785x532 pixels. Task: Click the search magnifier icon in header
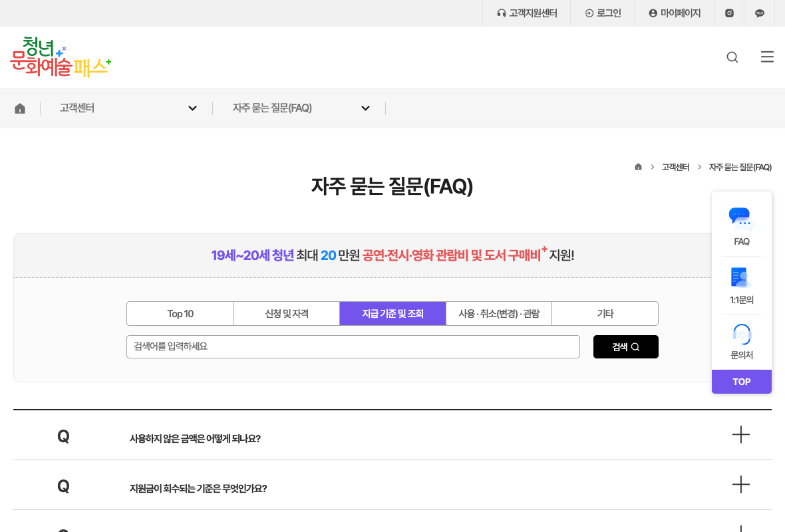pos(732,57)
